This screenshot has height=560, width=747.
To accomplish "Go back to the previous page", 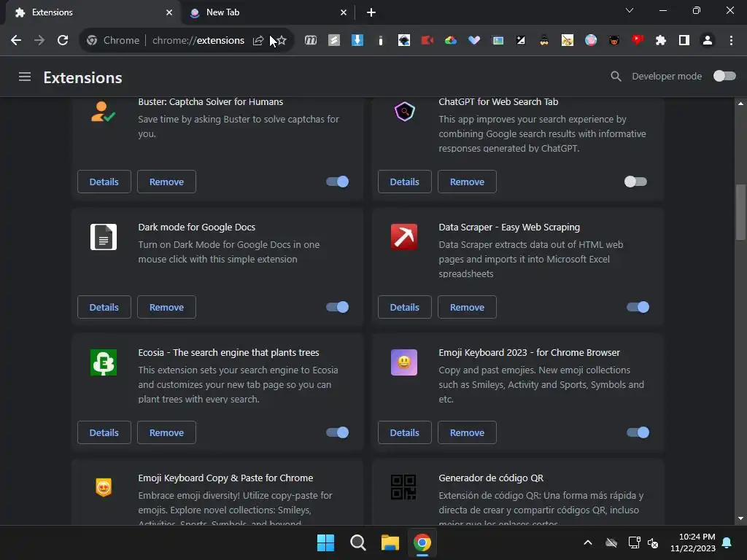I will coord(16,41).
